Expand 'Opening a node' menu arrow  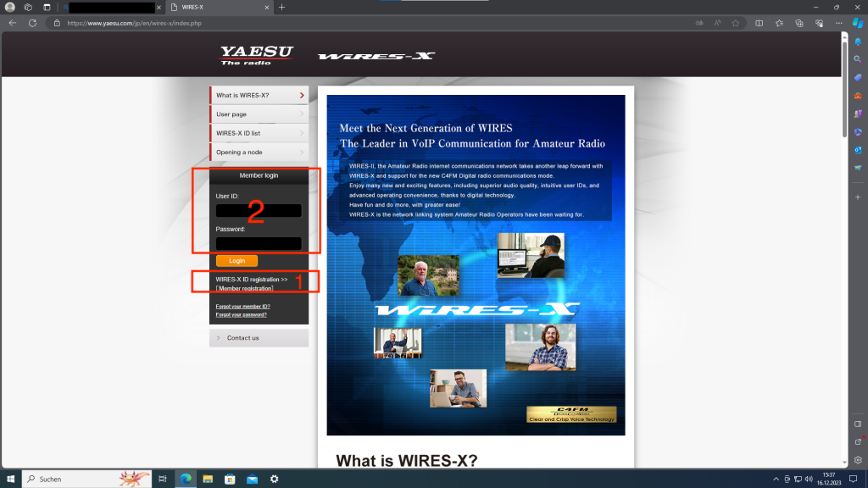pos(301,152)
